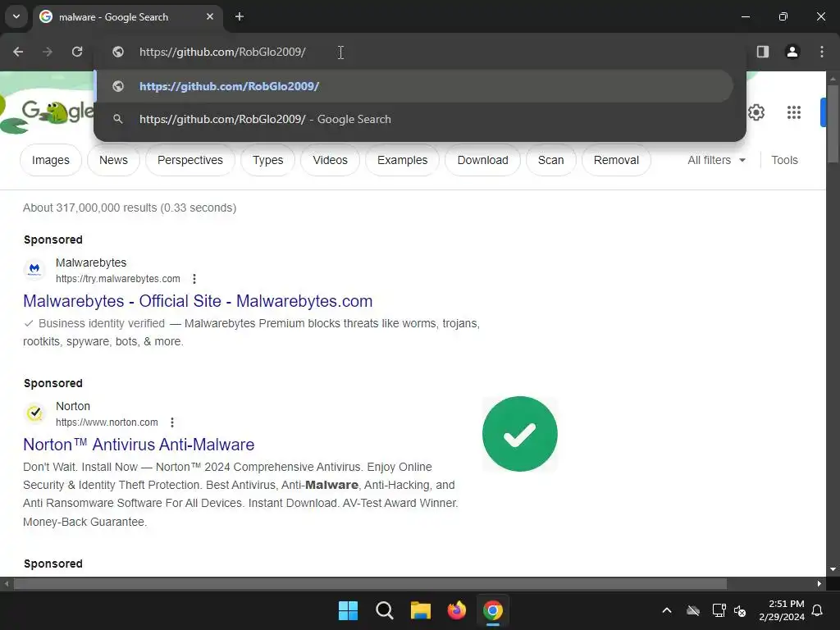Click the green checkmark Norton image

pos(519,434)
